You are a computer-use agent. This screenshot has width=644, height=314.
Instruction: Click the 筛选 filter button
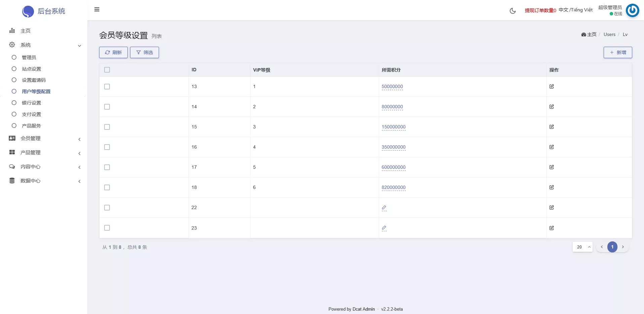click(x=144, y=52)
